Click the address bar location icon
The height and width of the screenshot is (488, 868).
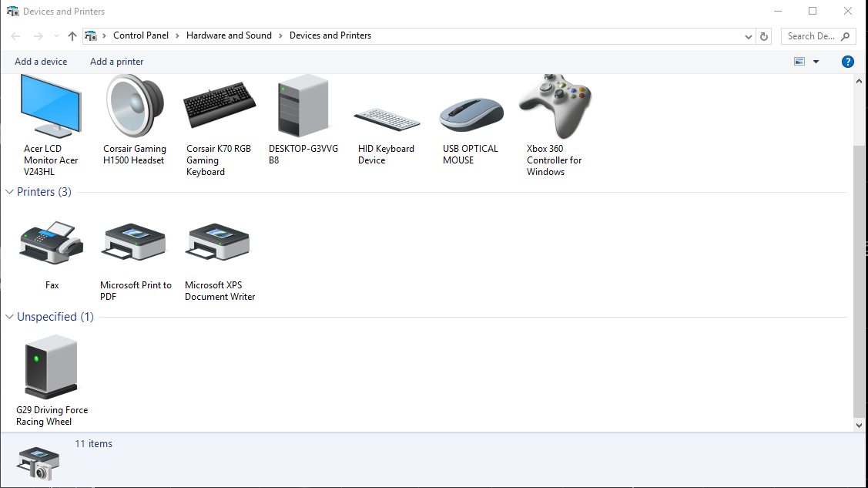[91, 36]
